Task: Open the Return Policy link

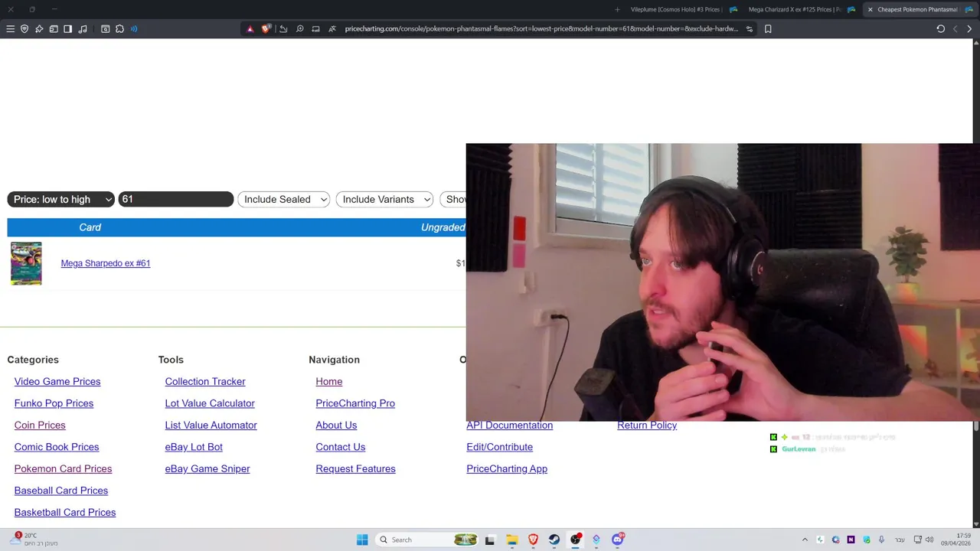Action: 647,425
